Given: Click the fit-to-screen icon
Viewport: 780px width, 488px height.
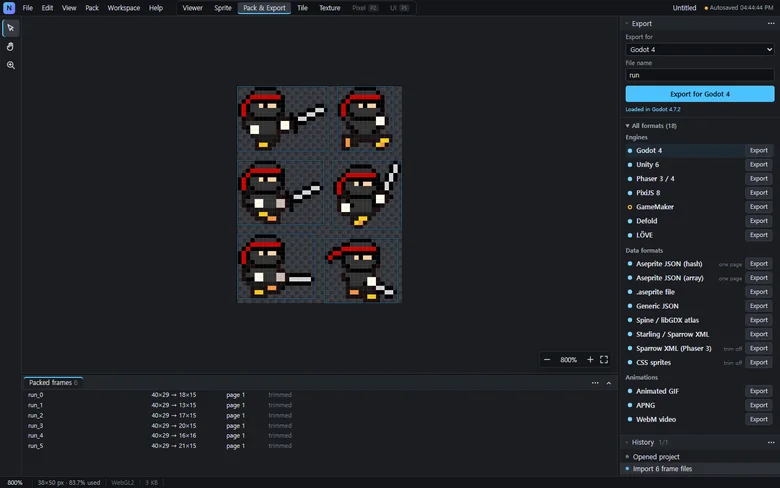Looking at the screenshot, I should coord(604,360).
